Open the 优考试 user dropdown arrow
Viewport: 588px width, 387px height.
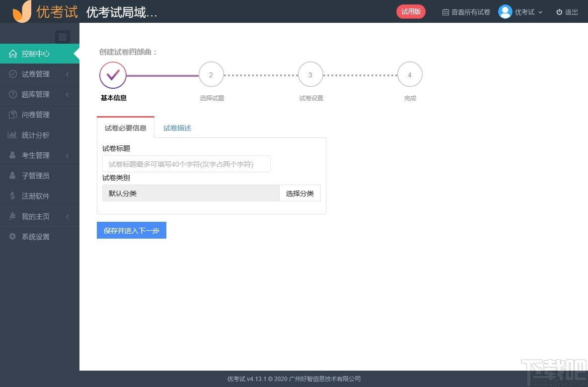point(540,12)
